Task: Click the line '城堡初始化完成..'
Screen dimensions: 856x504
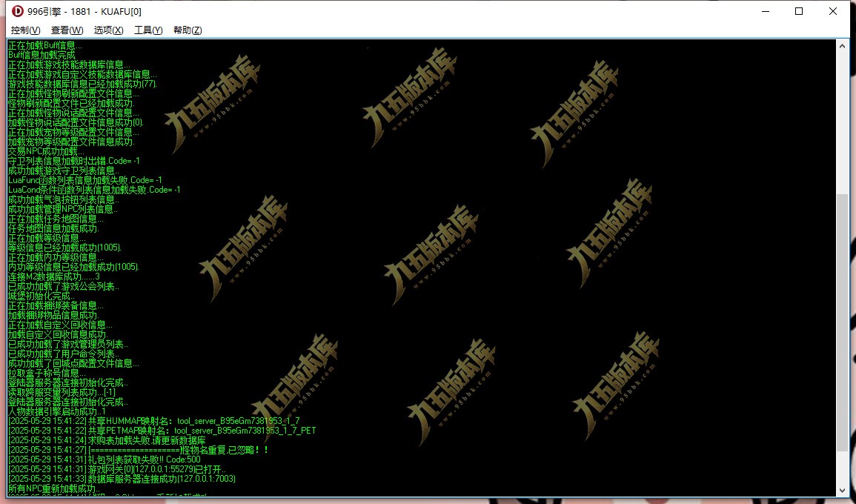Action: pos(42,296)
